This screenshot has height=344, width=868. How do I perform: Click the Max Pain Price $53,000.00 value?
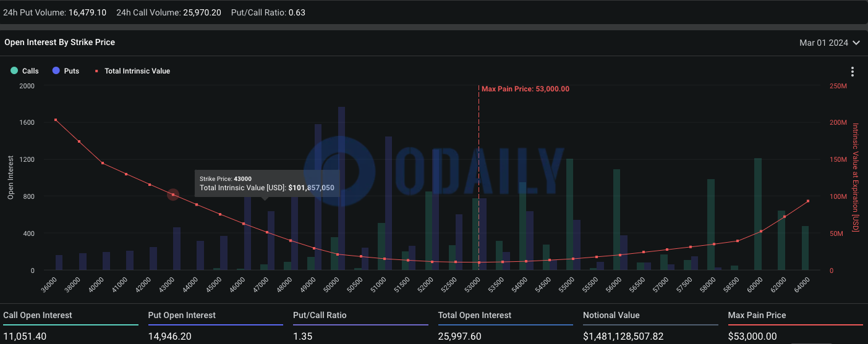coord(752,337)
